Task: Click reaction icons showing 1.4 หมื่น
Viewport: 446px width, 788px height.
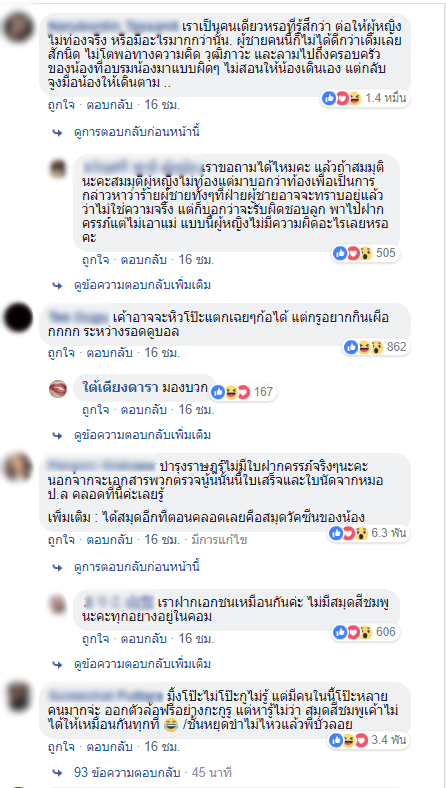Action: [365, 99]
